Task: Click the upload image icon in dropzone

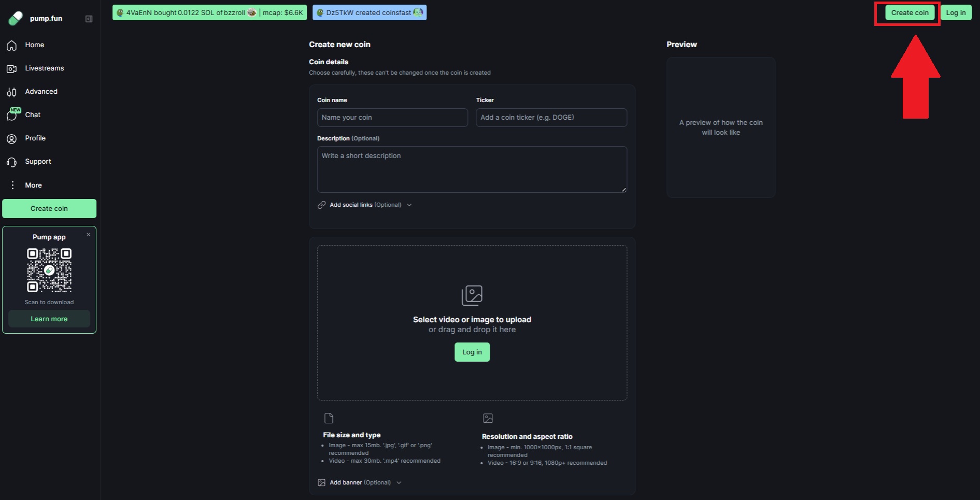Action: pyautogui.click(x=472, y=295)
